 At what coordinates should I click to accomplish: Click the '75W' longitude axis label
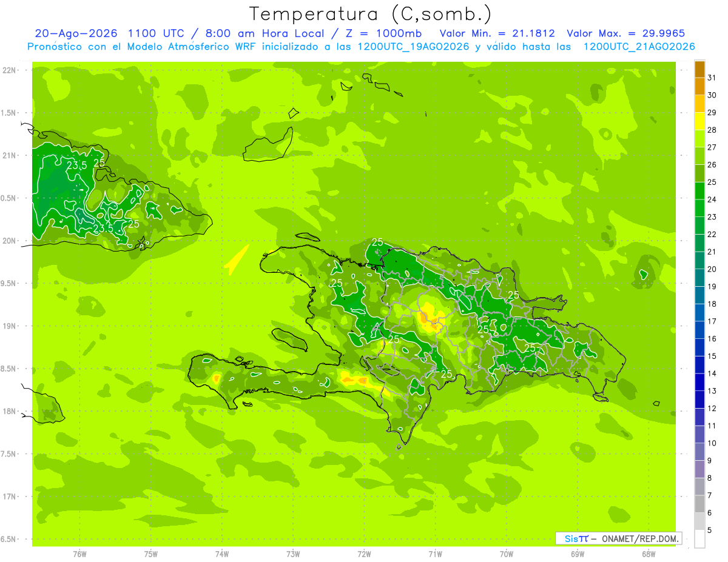click(151, 554)
